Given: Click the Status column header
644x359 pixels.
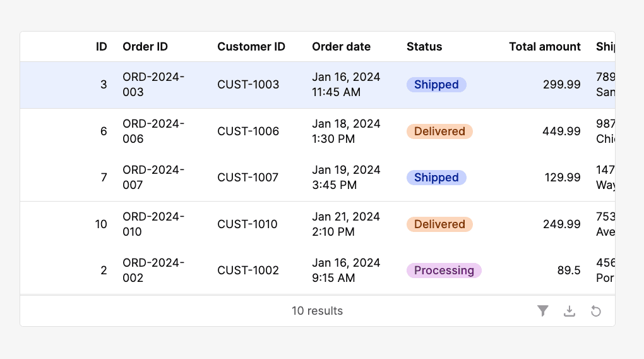Looking at the screenshot, I should 424,47.
